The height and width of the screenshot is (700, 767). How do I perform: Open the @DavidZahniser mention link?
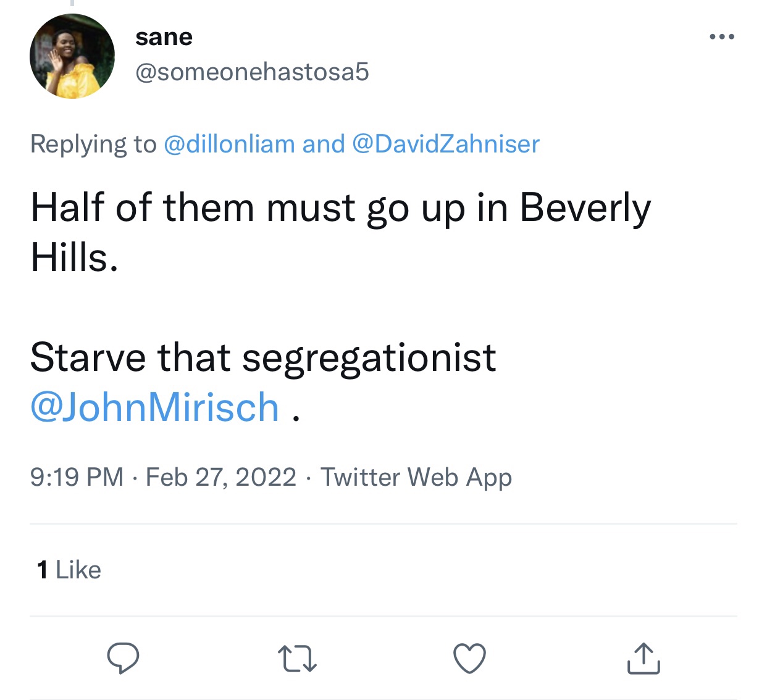click(x=446, y=144)
